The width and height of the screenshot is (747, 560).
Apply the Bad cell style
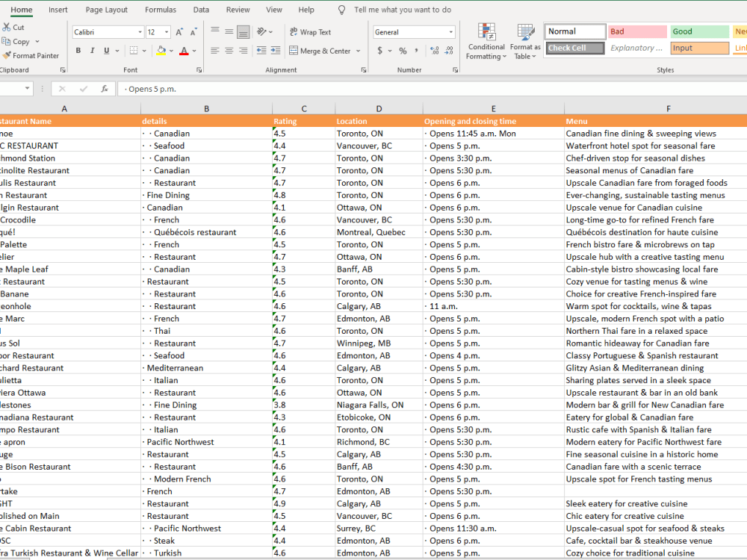coord(637,31)
